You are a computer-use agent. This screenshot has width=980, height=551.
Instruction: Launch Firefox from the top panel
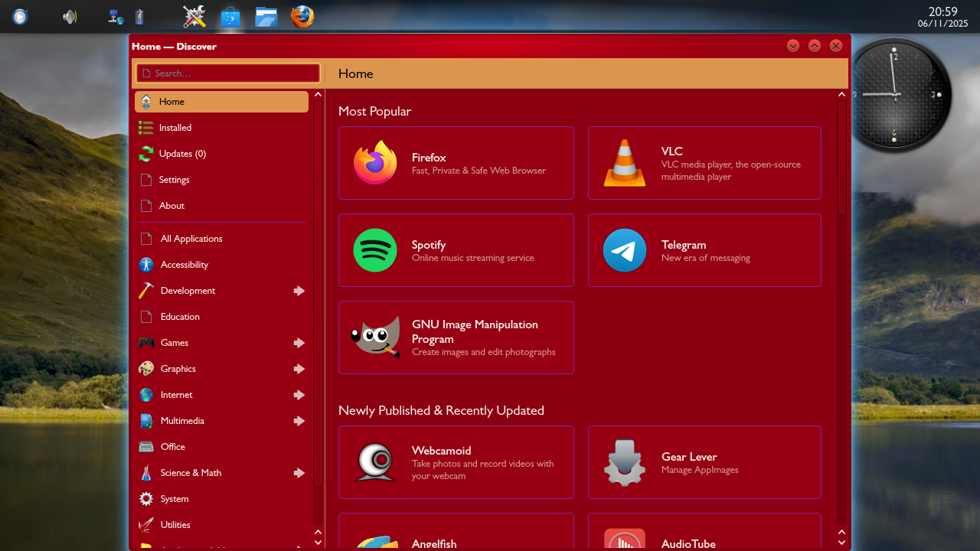pos(302,16)
